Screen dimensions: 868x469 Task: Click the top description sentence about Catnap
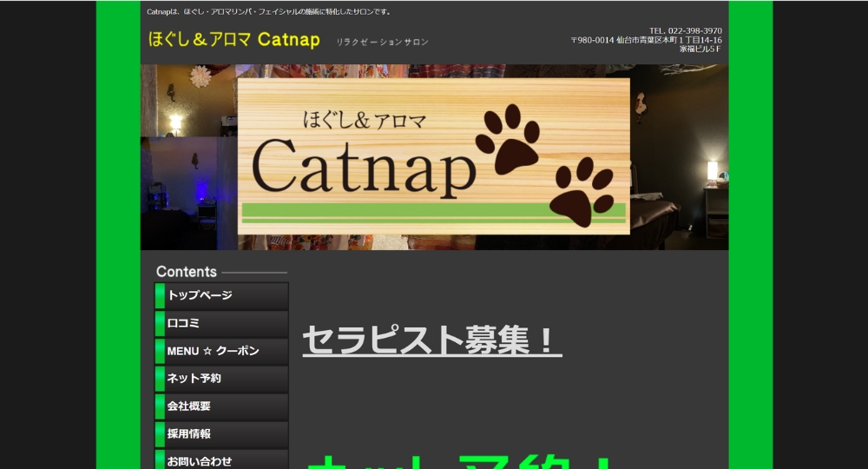[x=269, y=11]
